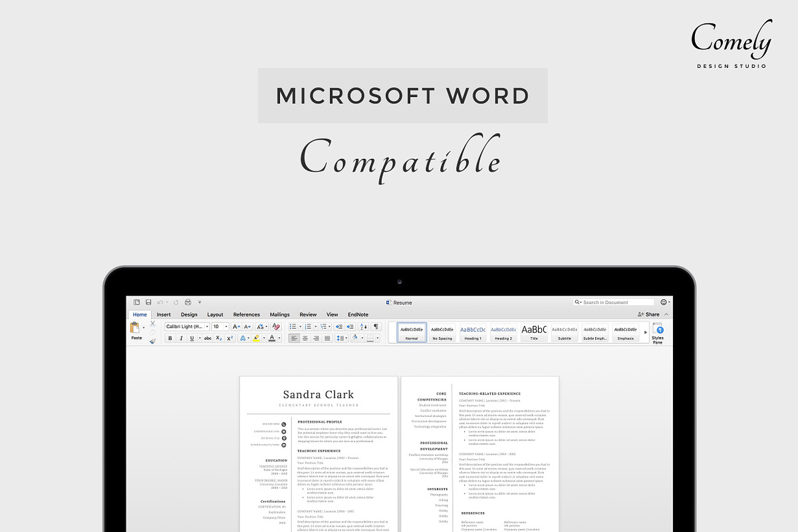Viewport: 798px width, 532px height.
Task: Click the Increase Indent icon
Action: point(350,327)
